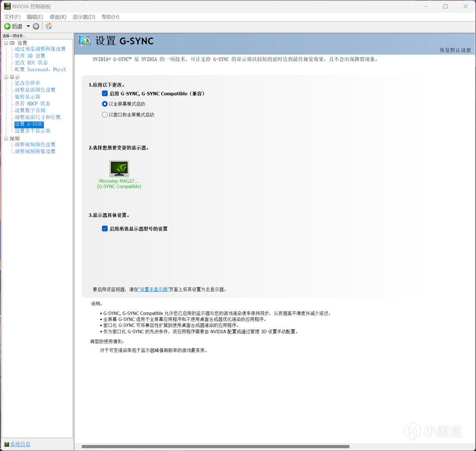Open 系统信息 link at bottom

pyautogui.click(x=20, y=444)
